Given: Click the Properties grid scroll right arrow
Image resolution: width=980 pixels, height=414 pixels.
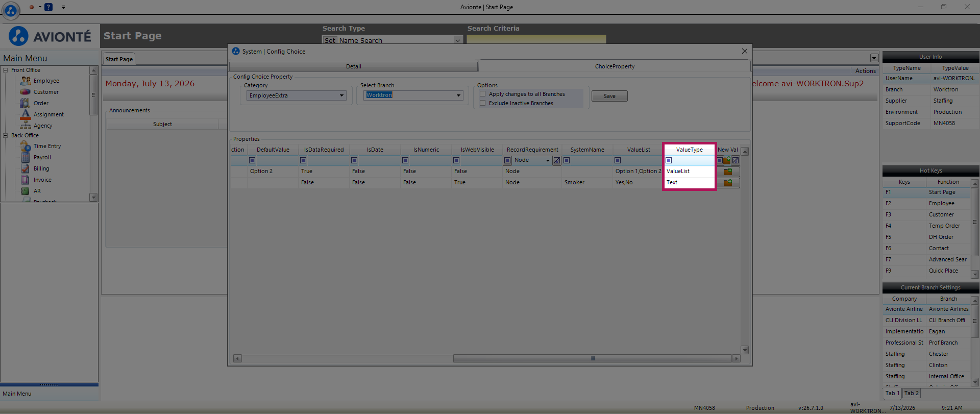Looking at the screenshot, I should (736, 358).
